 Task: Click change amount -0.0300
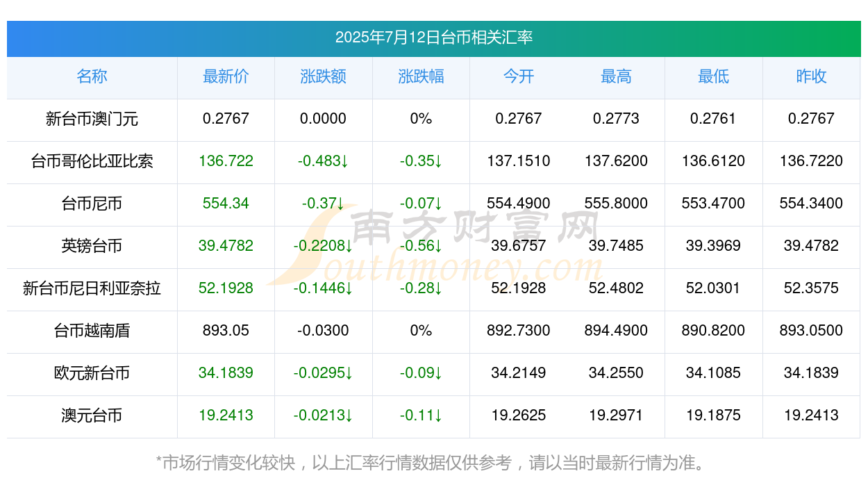click(324, 331)
